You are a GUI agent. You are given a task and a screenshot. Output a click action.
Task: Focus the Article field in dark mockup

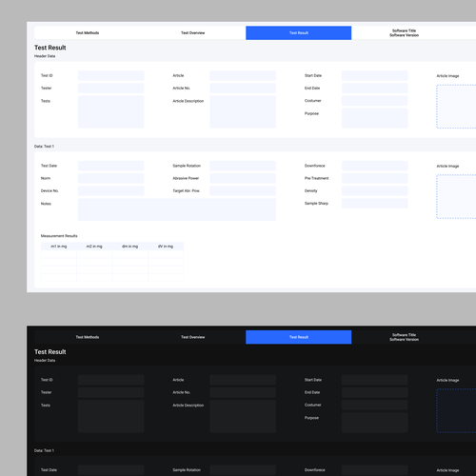243,380
